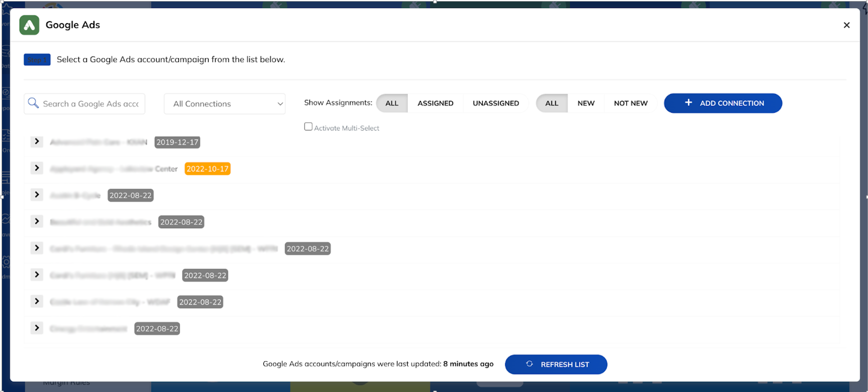
Task: Click the ADD CONNECTION button
Action: (x=723, y=103)
